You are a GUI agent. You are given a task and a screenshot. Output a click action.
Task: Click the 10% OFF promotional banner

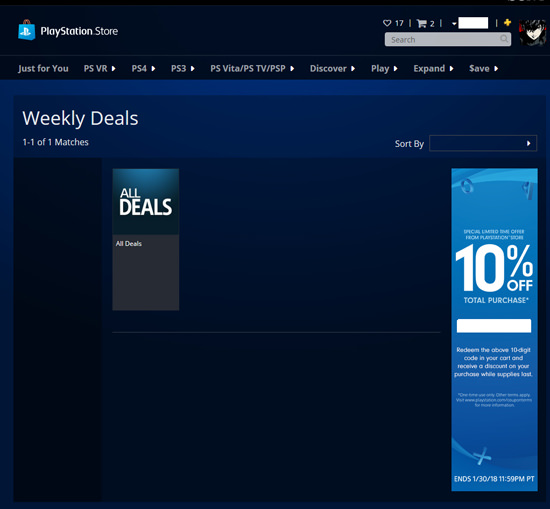tap(494, 329)
